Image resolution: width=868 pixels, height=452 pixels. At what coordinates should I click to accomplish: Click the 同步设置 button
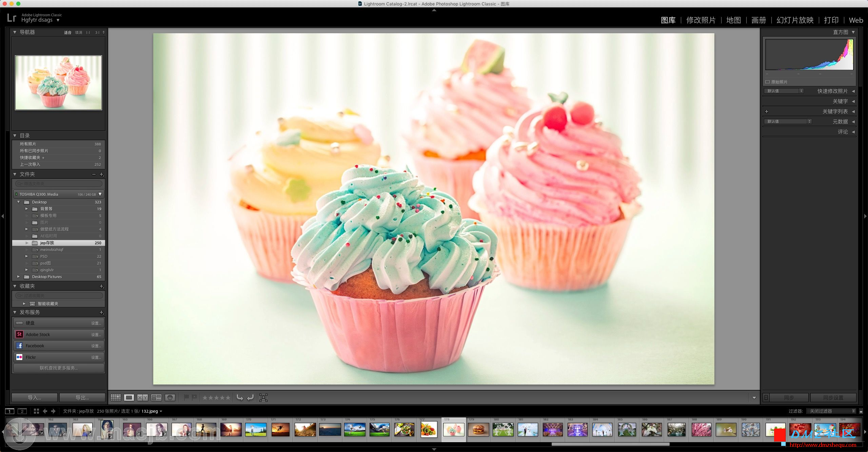click(x=833, y=397)
